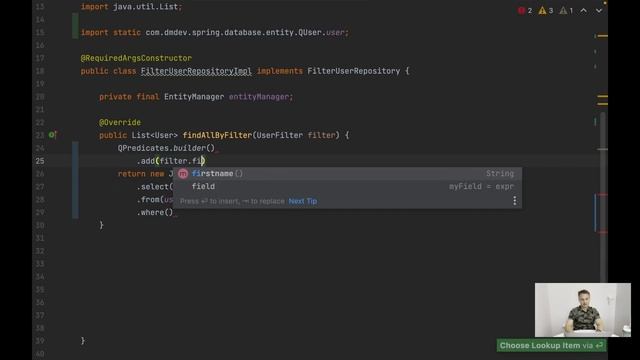
Task: Click the entityManager field name
Action: point(259,97)
